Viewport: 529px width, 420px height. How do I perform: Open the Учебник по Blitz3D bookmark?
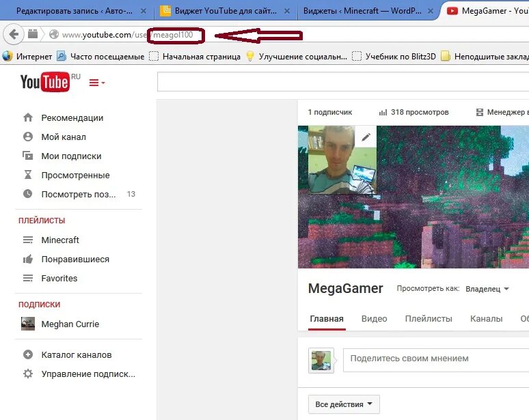point(394,56)
